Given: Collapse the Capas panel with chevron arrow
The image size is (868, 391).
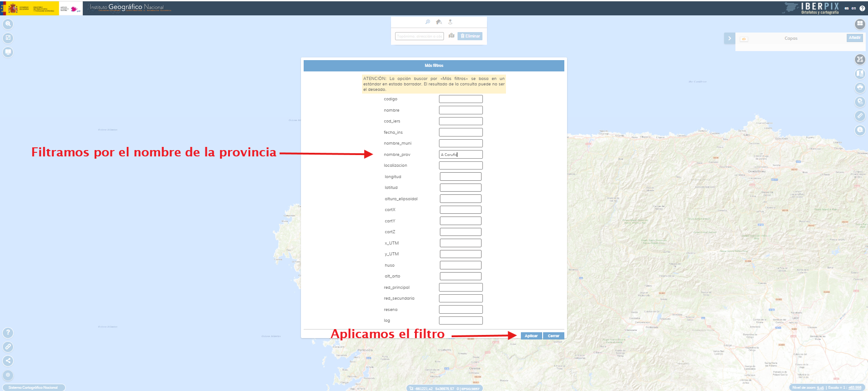Looking at the screenshot, I should pos(729,38).
